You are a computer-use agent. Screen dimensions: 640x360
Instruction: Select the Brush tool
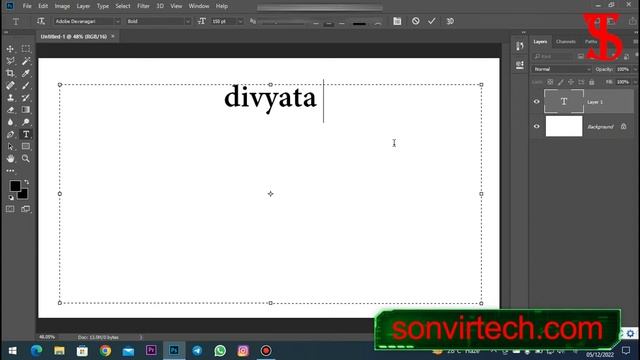click(26, 86)
